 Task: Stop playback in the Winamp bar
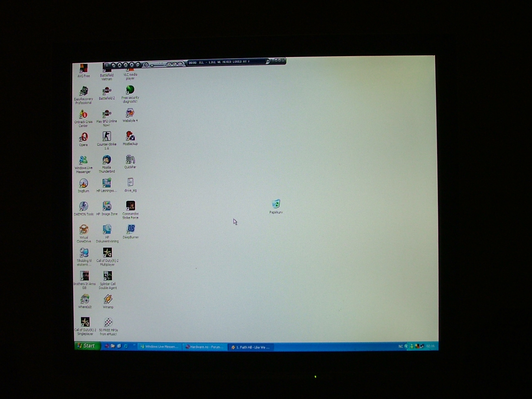tap(132, 65)
